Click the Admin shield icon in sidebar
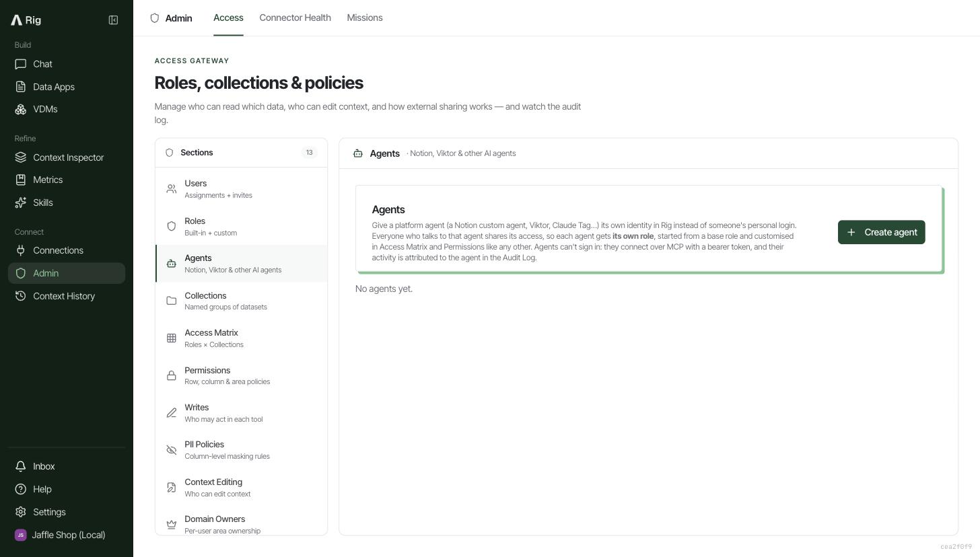Screen dimensions: 980x557 pos(21,273)
